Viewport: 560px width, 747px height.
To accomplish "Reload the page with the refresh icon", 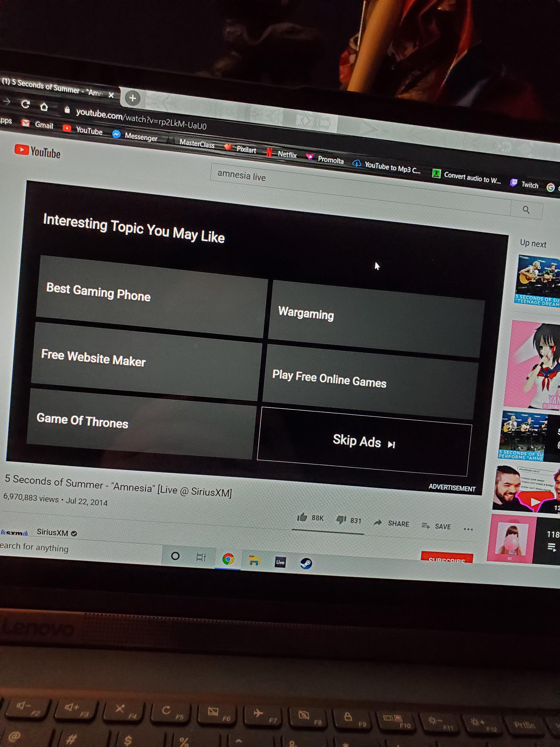I will [x=25, y=104].
